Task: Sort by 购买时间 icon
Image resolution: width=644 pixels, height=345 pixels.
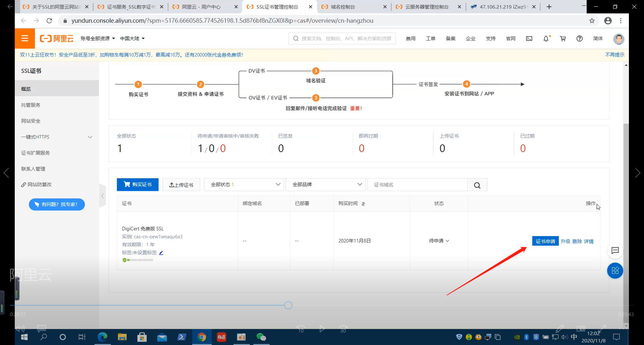Action: [363, 204]
